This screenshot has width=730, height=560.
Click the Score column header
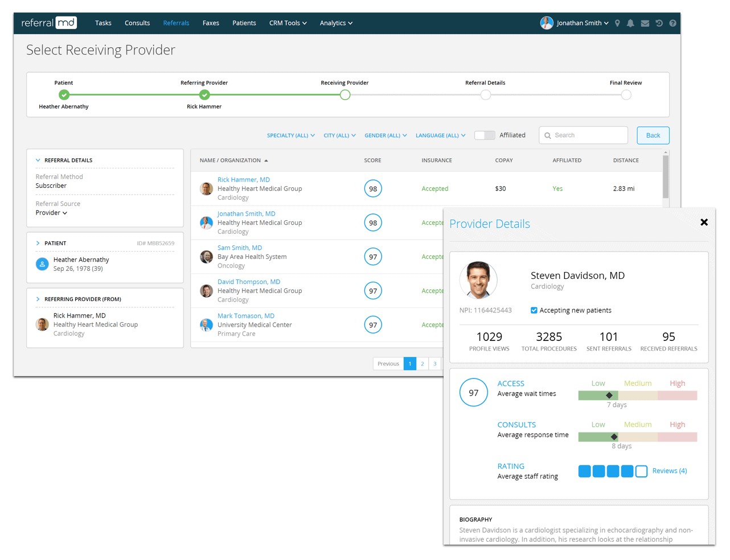(x=373, y=160)
